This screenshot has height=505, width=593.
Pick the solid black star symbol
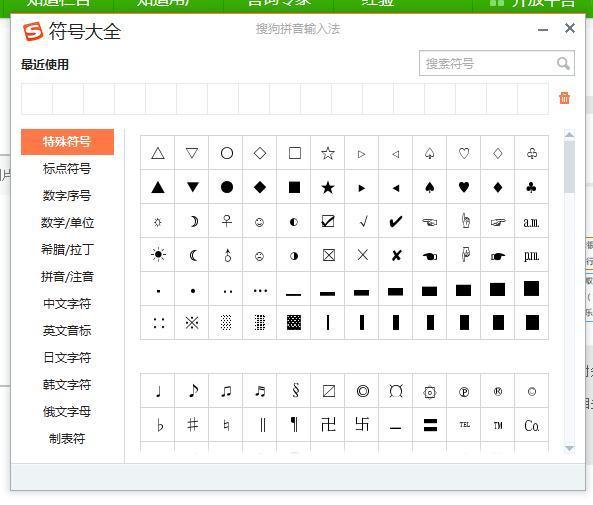click(328, 187)
